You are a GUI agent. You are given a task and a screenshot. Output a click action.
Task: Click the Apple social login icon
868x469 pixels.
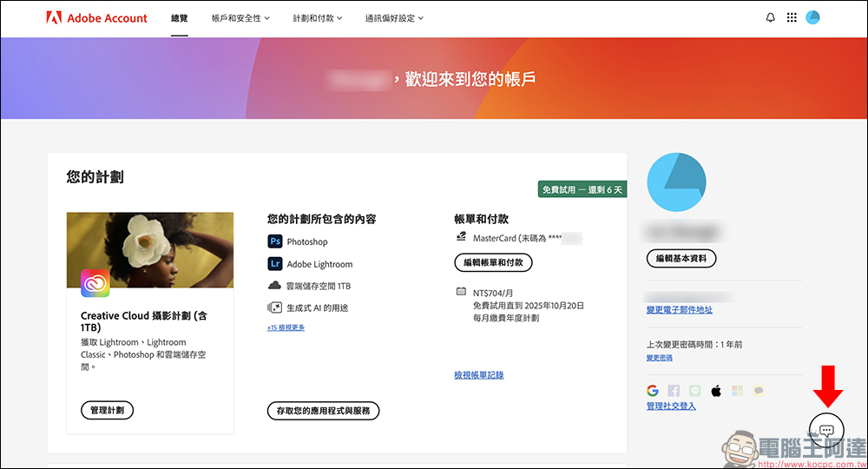tap(716, 391)
